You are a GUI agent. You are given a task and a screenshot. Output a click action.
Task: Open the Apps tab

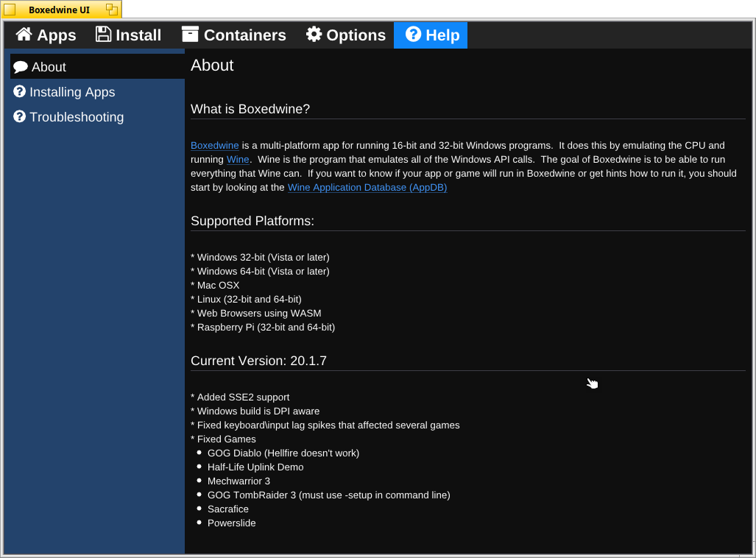coord(46,35)
